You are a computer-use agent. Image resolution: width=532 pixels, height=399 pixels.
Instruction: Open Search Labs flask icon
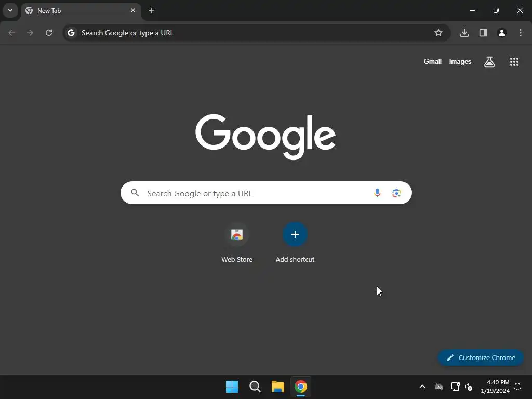click(x=489, y=62)
